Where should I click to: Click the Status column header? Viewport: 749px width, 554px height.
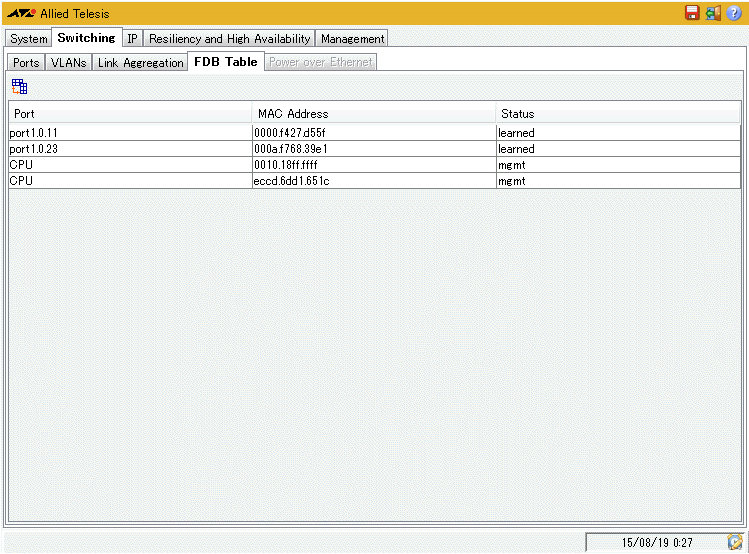coord(618,114)
